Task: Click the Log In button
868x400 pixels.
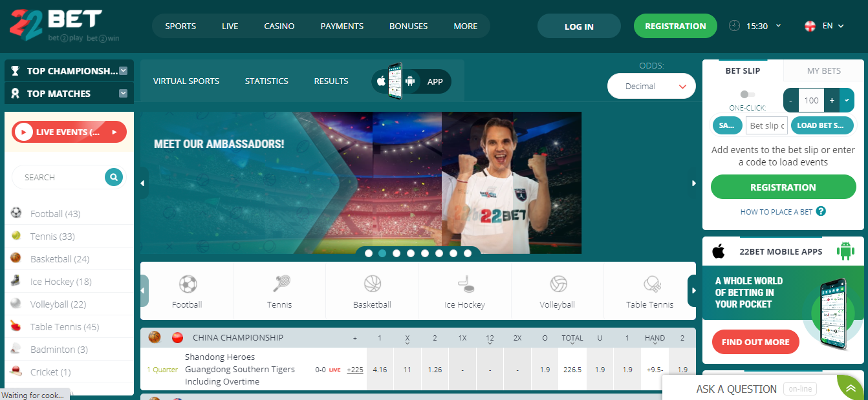Action: point(579,26)
